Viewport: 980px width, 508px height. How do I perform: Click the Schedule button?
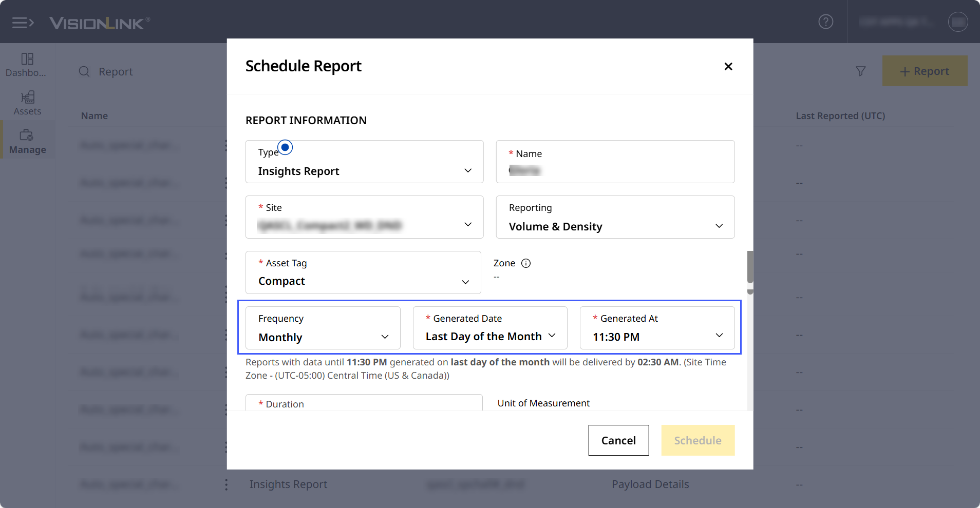[698, 440]
